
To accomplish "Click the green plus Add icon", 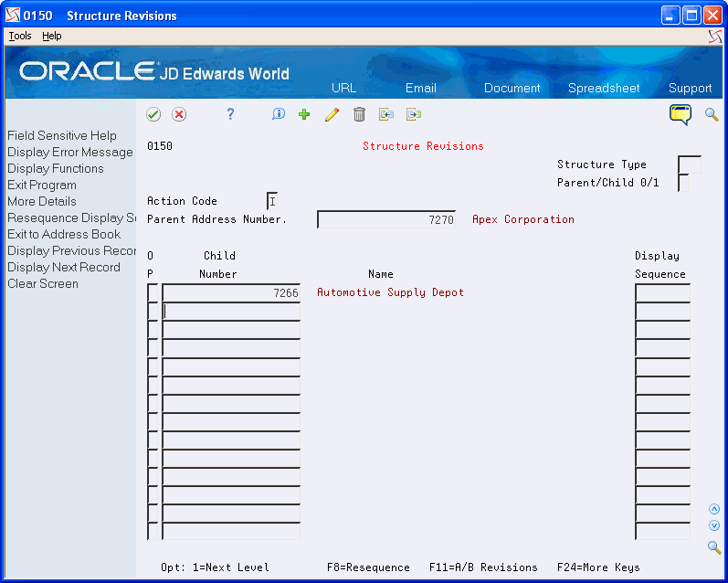I will (304, 114).
